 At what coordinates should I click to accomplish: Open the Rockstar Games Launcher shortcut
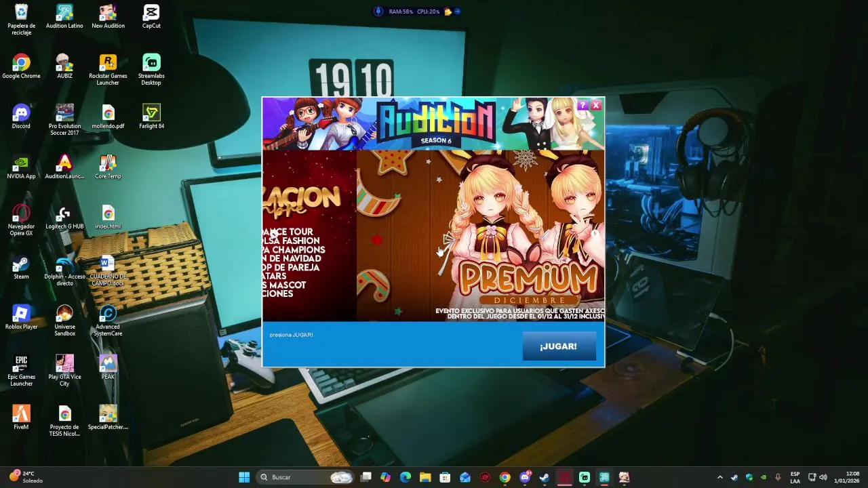click(x=108, y=70)
